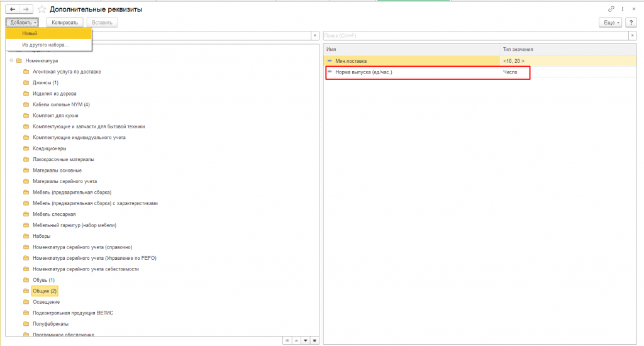Image resolution: width=644 pixels, height=346 pixels.
Task: Click attribute icon of Норма выпуска row
Action: 330,72
